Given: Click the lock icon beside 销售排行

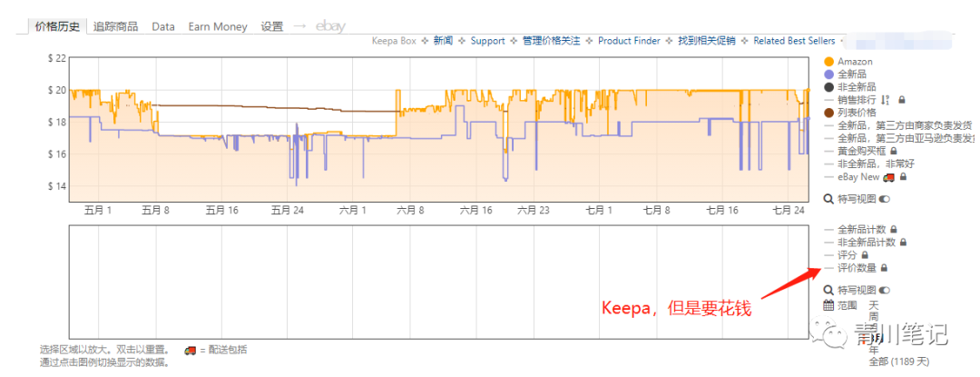Looking at the screenshot, I should coord(902,100).
